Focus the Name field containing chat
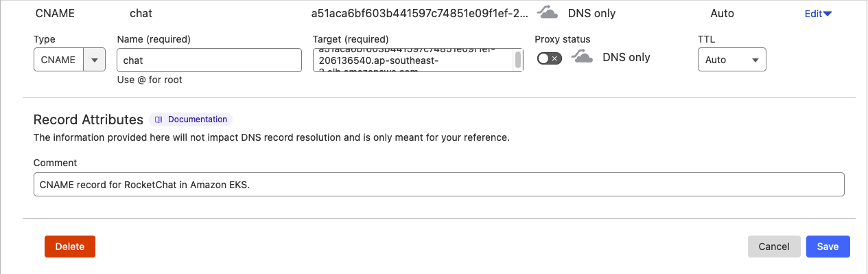The height and width of the screenshot is (274, 868). pos(209,60)
